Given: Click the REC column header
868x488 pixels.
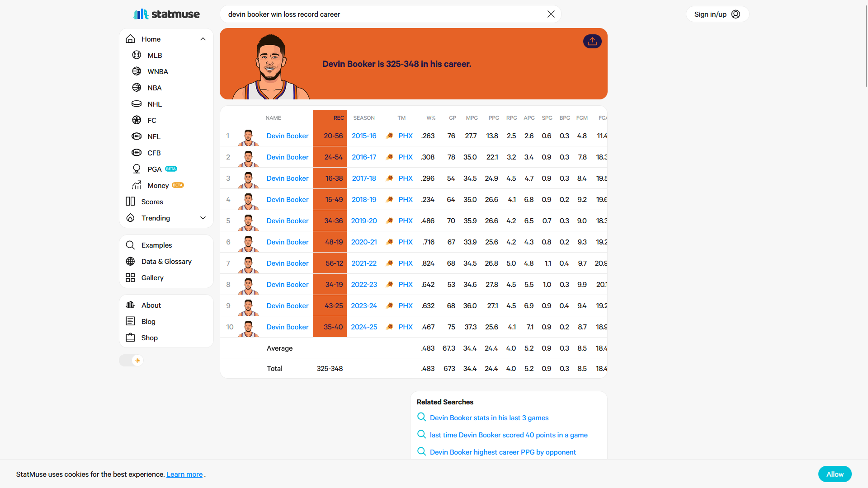Looking at the screenshot, I should click(339, 118).
